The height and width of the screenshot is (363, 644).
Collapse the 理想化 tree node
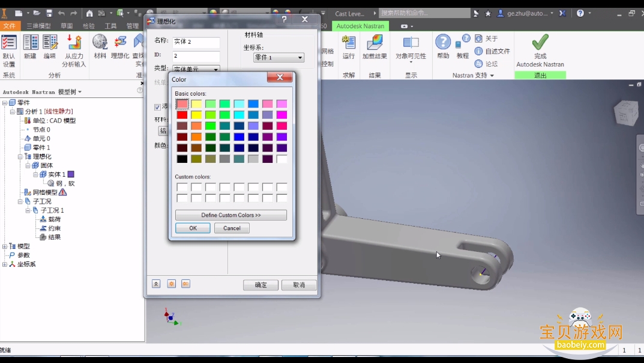coord(20,157)
